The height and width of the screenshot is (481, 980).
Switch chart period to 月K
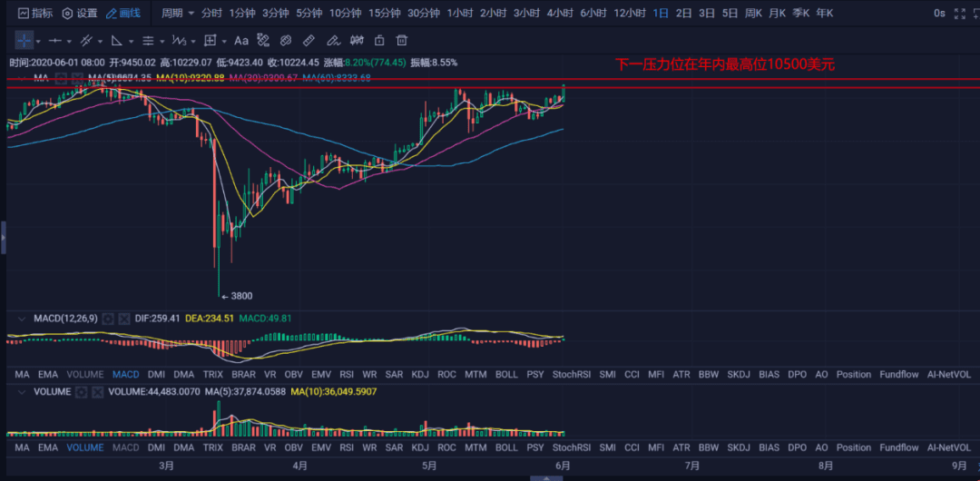[778, 13]
